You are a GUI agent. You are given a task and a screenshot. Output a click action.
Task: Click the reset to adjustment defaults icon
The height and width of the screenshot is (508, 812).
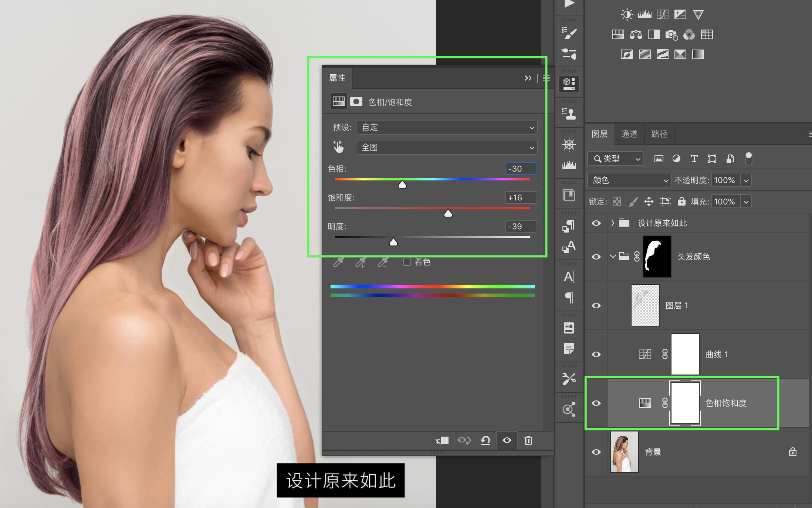[x=485, y=440]
